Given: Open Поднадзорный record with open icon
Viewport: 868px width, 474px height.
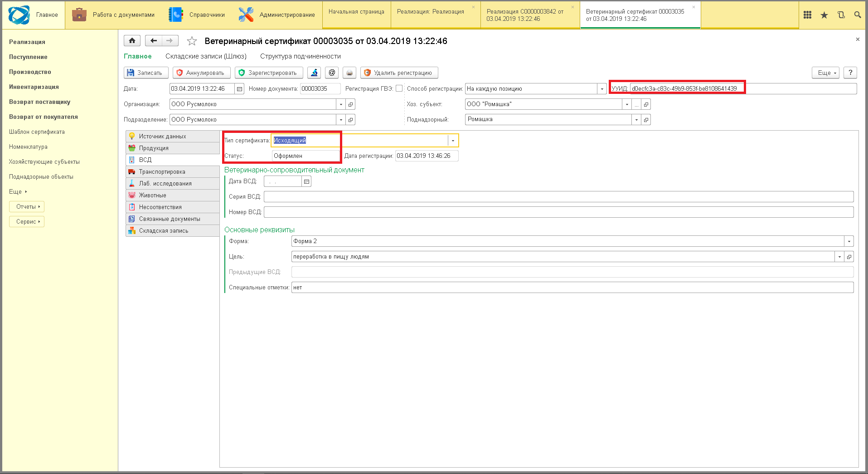Looking at the screenshot, I should [x=646, y=120].
